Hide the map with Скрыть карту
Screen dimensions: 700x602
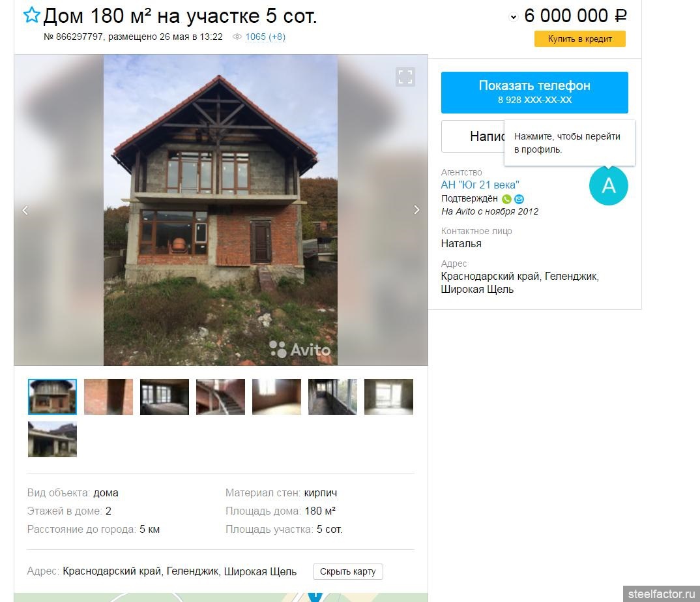[348, 571]
